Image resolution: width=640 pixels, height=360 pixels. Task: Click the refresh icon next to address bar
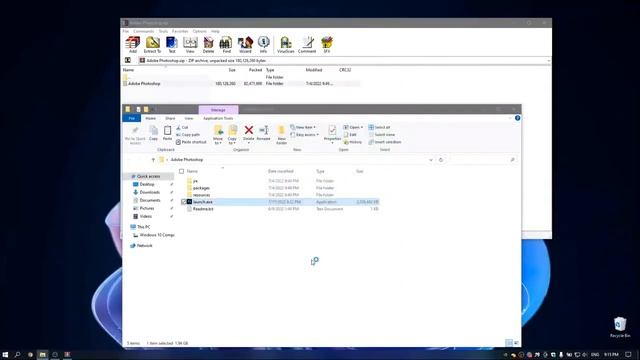pos(441,160)
